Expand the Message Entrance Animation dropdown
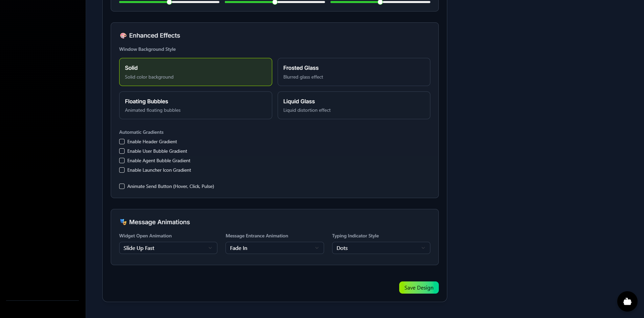Image resolution: width=644 pixels, height=318 pixels. (x=274, y=248)
